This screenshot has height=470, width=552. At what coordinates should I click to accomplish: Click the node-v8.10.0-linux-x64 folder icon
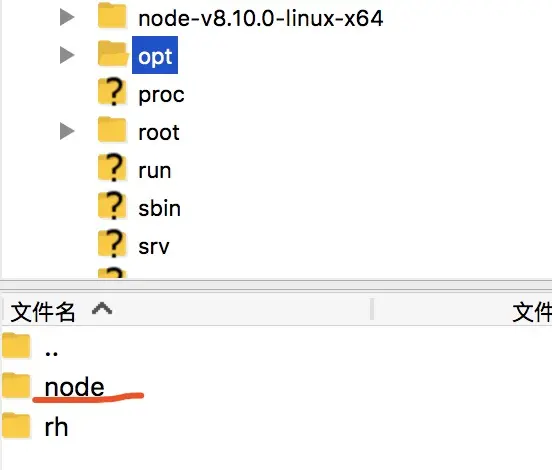click(x=112, y=16)
